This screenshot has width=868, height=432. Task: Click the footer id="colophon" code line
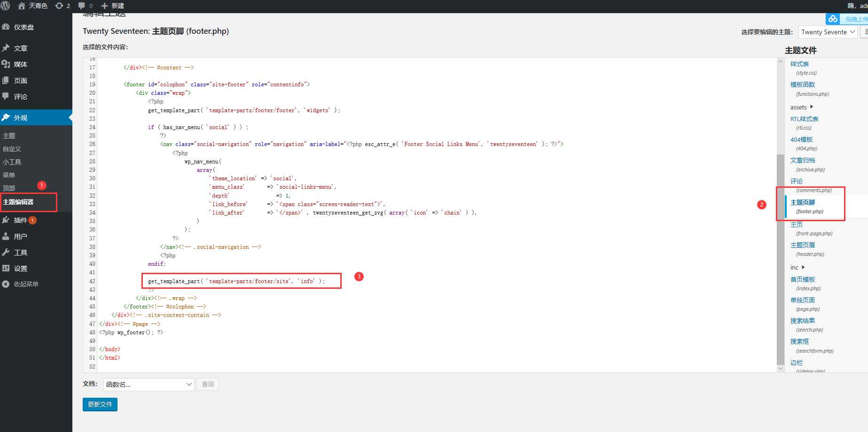217,85
